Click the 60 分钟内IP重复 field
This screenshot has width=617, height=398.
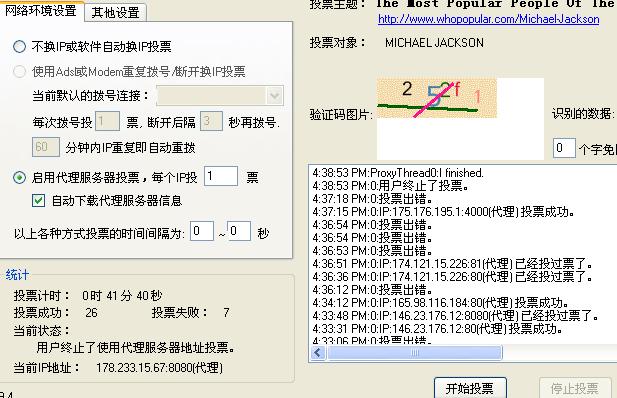pos(46,147)
